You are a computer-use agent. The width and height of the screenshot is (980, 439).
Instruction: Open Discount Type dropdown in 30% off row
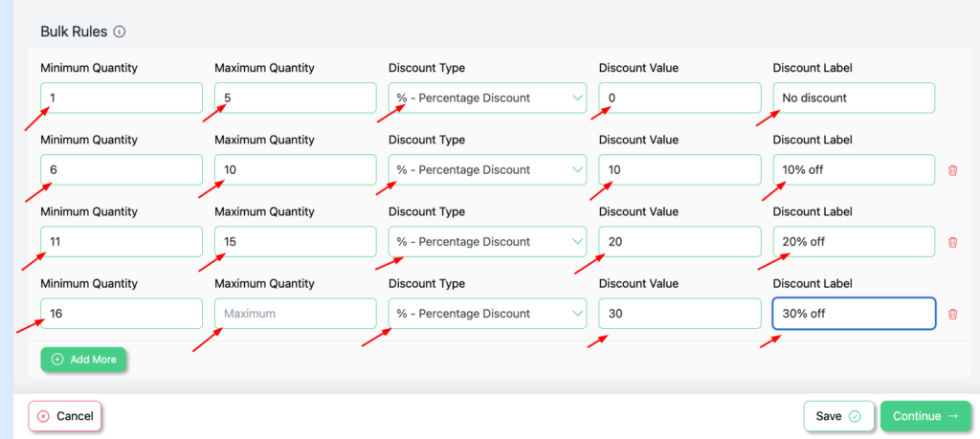(487, 314)
